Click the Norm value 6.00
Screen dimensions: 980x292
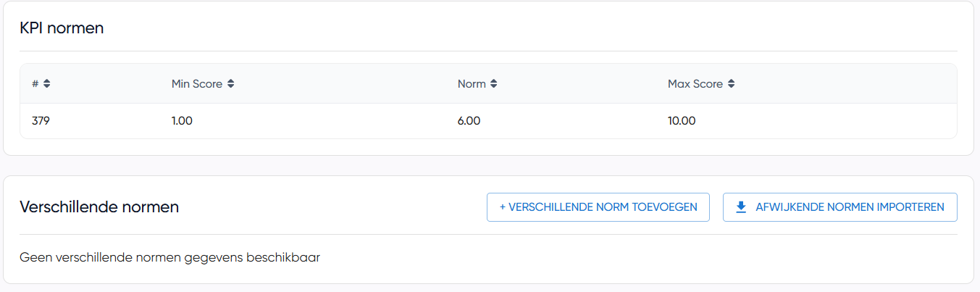(x=469, y=121)
